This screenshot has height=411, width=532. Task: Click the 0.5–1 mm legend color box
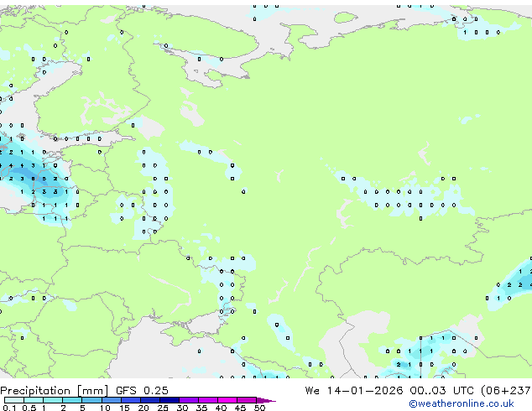click(x=34, y=400)
